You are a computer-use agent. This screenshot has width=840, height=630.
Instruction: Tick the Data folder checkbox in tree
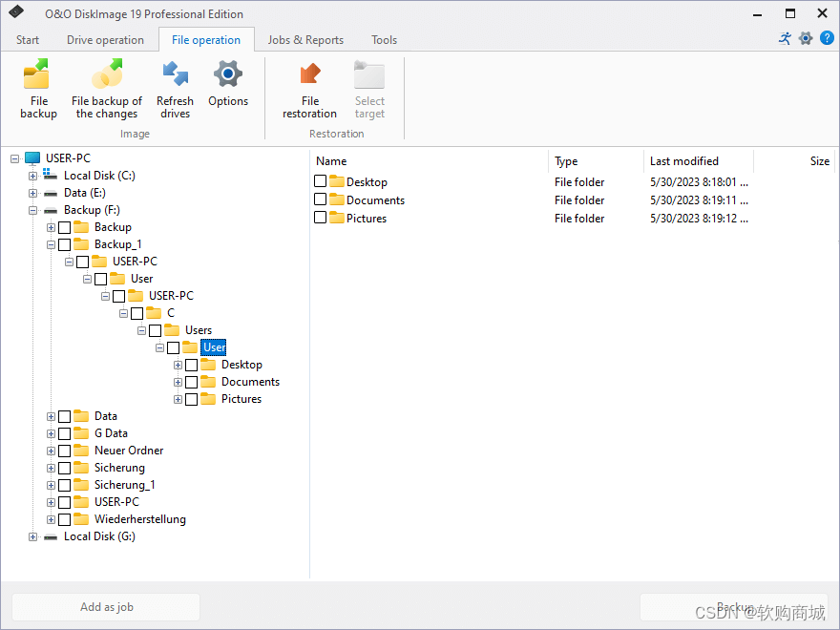[64, 417]
